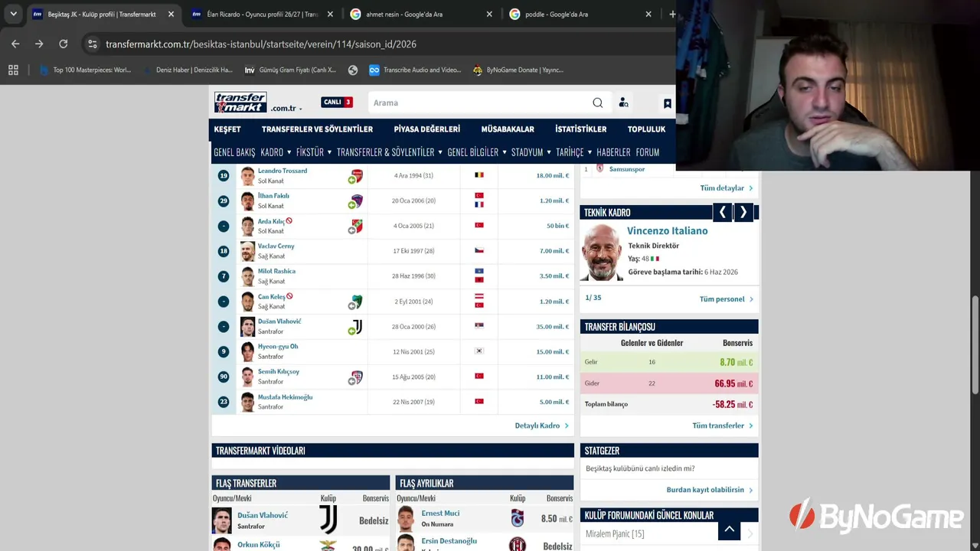Open Hyeon-gyu Oh player link

tap(278, 347)
